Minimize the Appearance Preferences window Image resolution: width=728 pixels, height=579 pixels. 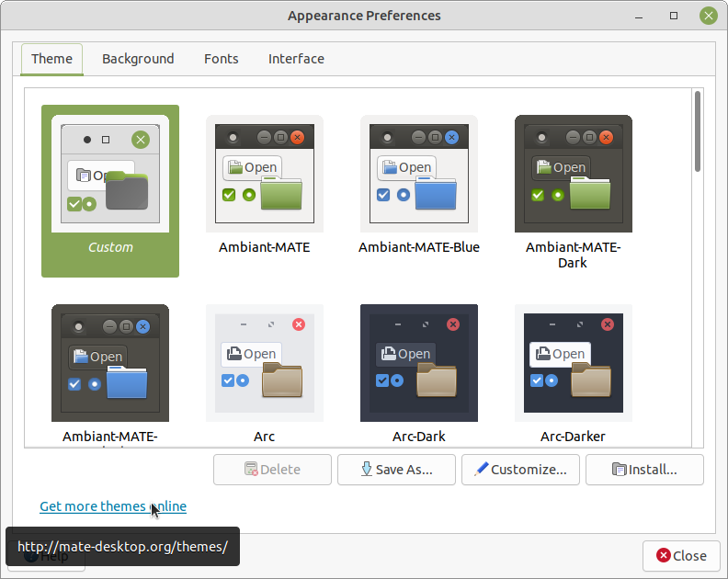(642, 16)
